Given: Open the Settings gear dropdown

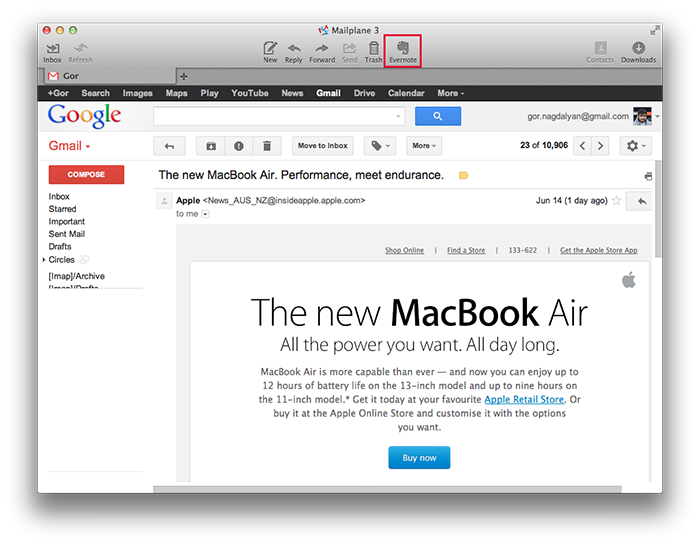Looking at the screenshot, I should pos(636,146).
